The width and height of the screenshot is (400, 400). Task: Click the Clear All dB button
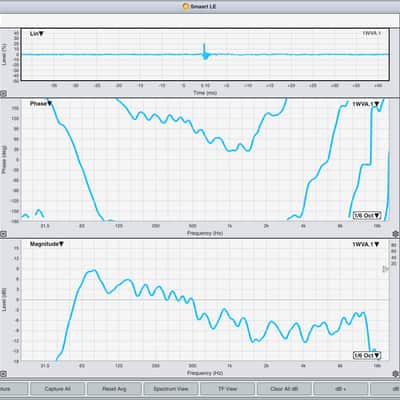[x=284, y=389]
